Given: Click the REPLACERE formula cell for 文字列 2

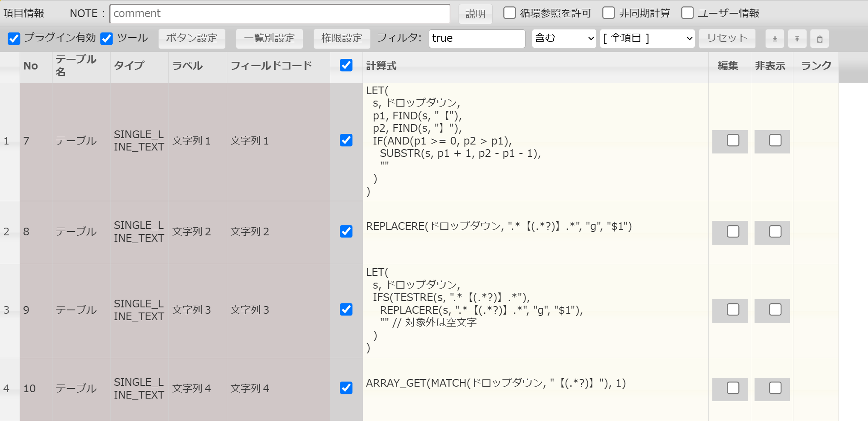Looking at the screenshot, I should point(535,232).
